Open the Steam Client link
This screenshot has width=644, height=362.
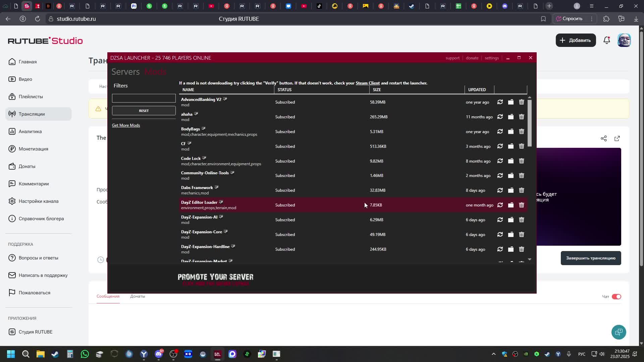point(368,83)
